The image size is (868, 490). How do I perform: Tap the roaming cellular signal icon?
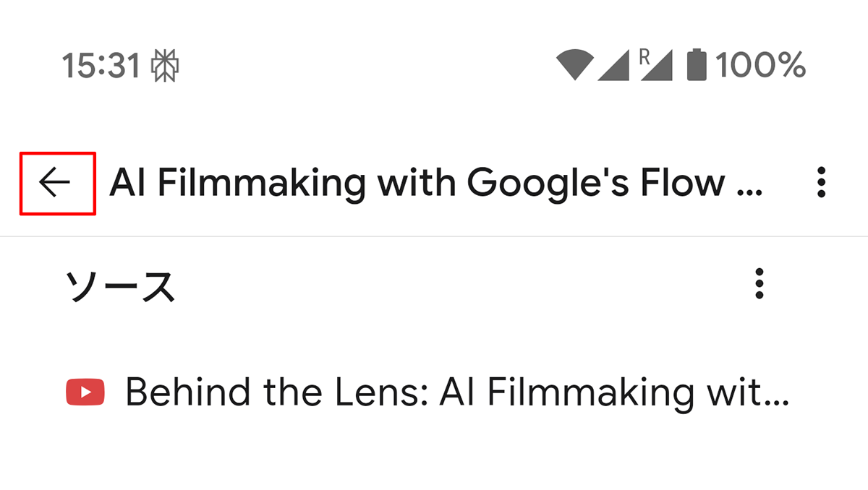[x=658, y=67]
